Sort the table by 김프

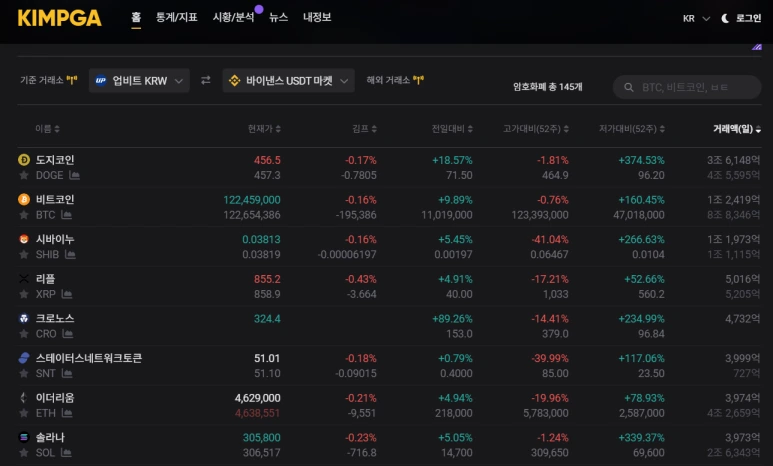click(x=364, y=129)
